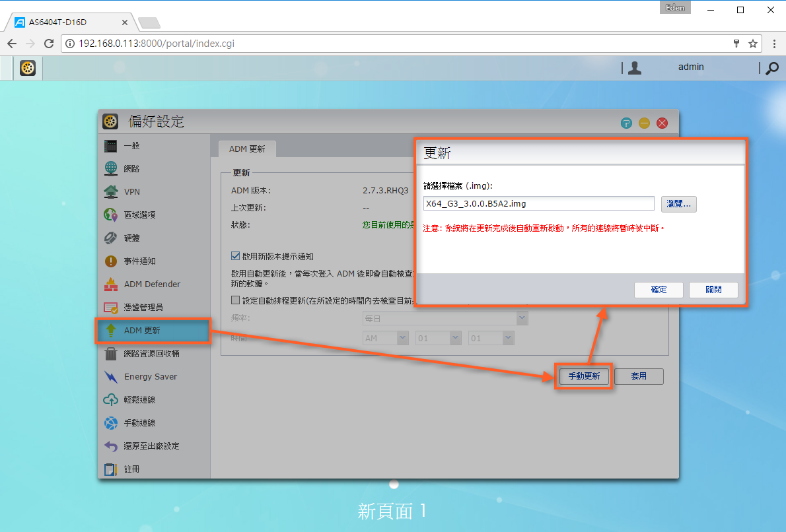
Task: Open the General (一般) settings icon
Action: 111,146
